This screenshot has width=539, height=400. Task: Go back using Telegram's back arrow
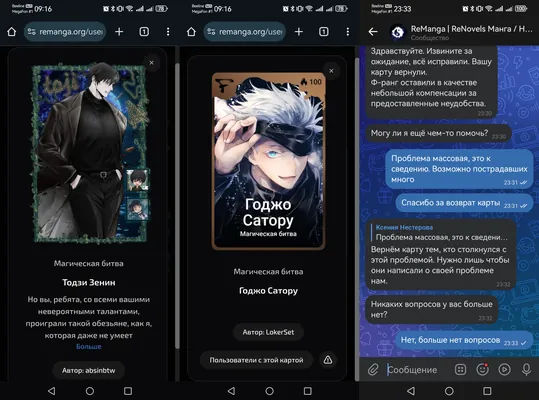373,32
